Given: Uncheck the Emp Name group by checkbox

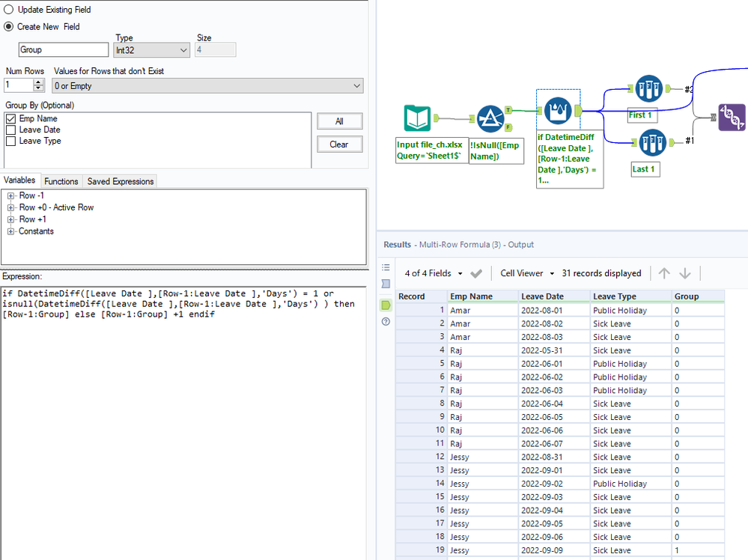Looking at the screenshot, I should coord(10,118).
